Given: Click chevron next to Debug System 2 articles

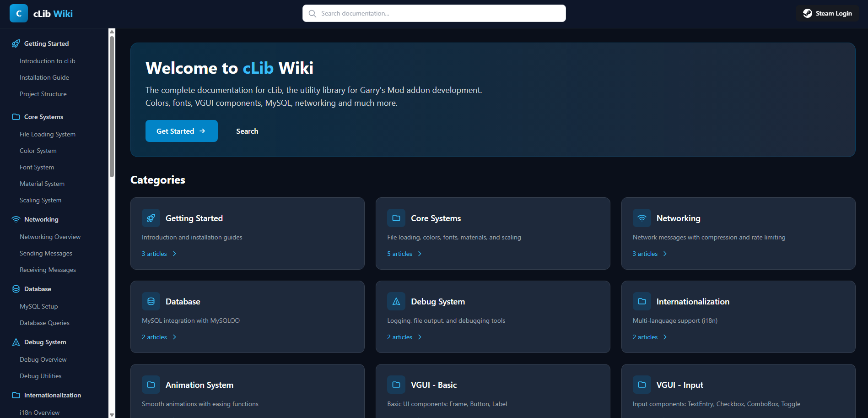Looking at the screenshot, I should (420, 337).
